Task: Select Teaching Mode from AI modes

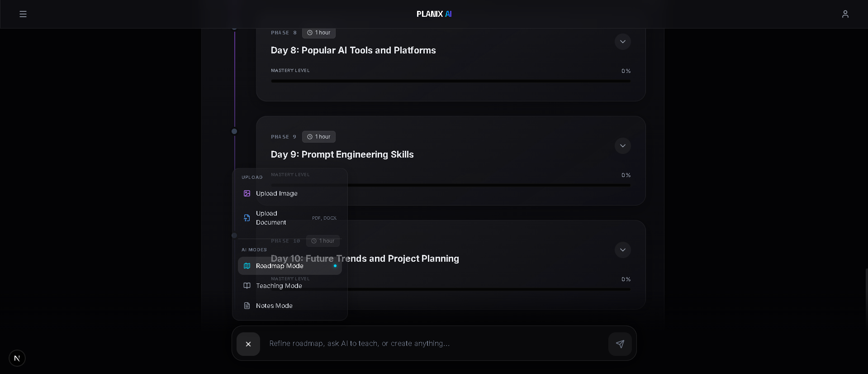Action: click(x=279, y=286)
